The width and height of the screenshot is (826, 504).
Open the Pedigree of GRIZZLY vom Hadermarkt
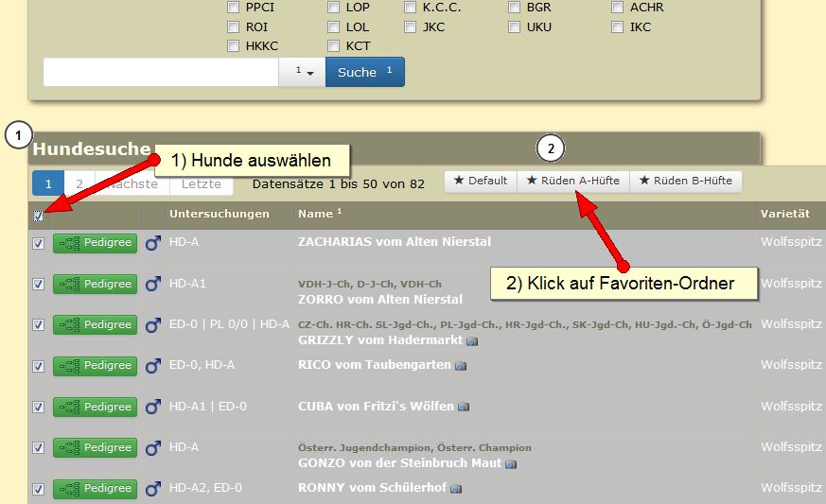pyautogui.click(x=95, y=324)
